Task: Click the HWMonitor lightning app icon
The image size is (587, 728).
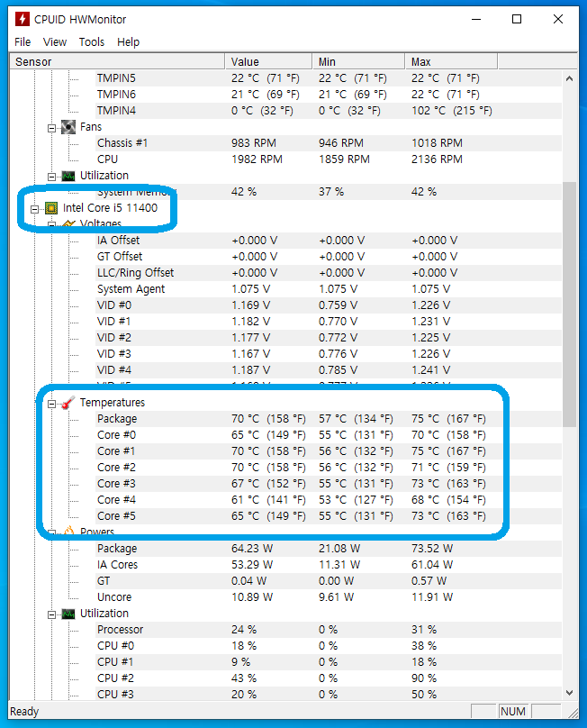Action: coord(22,19)
